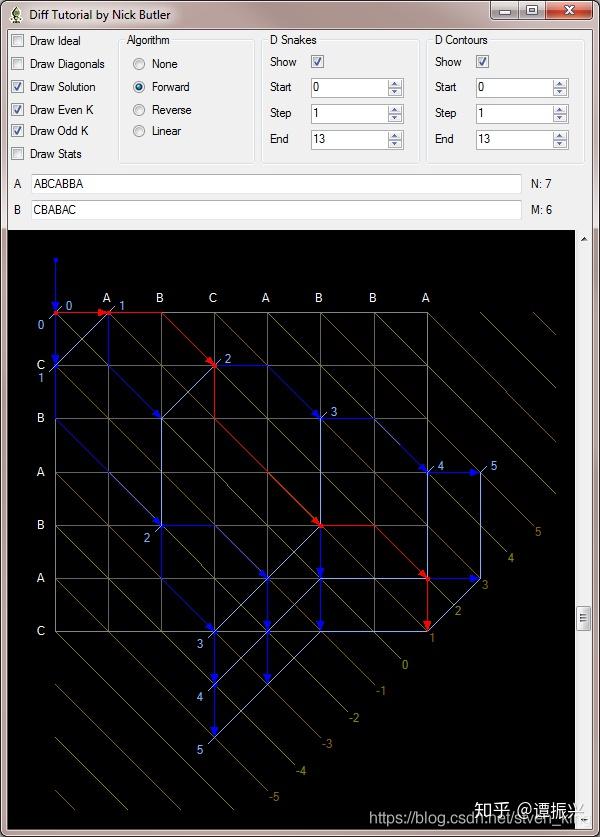Click the D Snakes Start value field
The image size is (600, 837).
tap(349, 88)
